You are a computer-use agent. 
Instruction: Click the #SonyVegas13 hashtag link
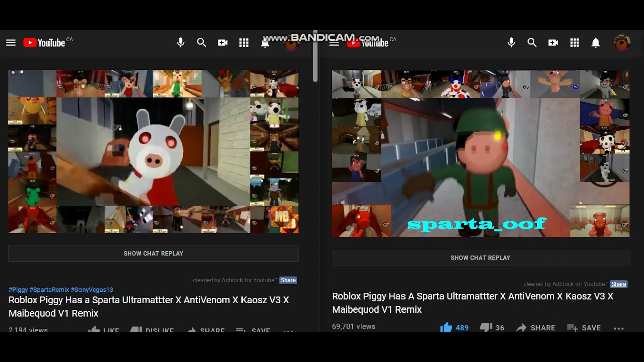(x=92, y=290)
